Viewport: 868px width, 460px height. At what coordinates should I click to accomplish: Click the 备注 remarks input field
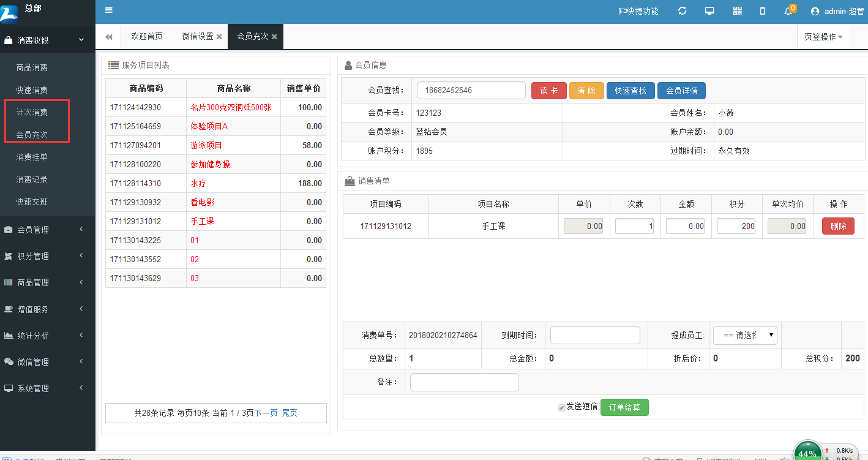tap(464, 382)
